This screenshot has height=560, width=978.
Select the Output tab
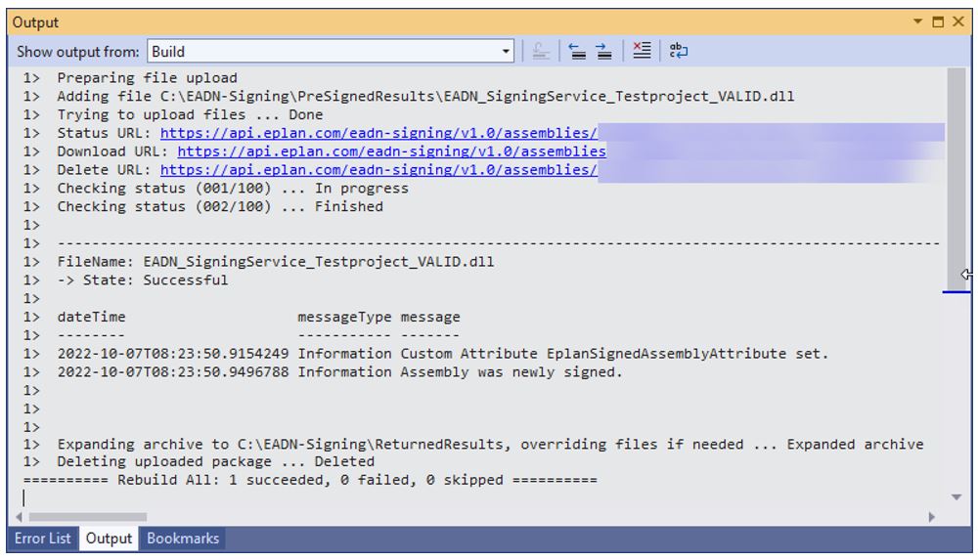pos(109,538)
